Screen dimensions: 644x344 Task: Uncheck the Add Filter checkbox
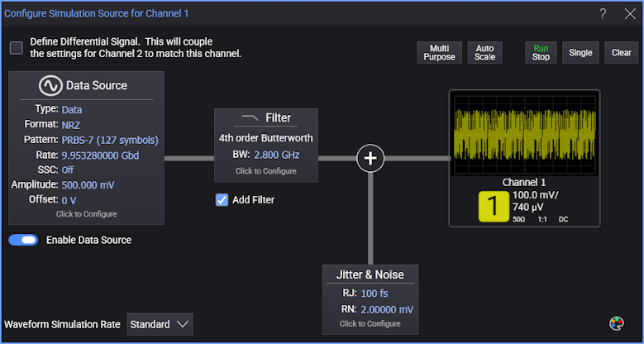(222, 199)
